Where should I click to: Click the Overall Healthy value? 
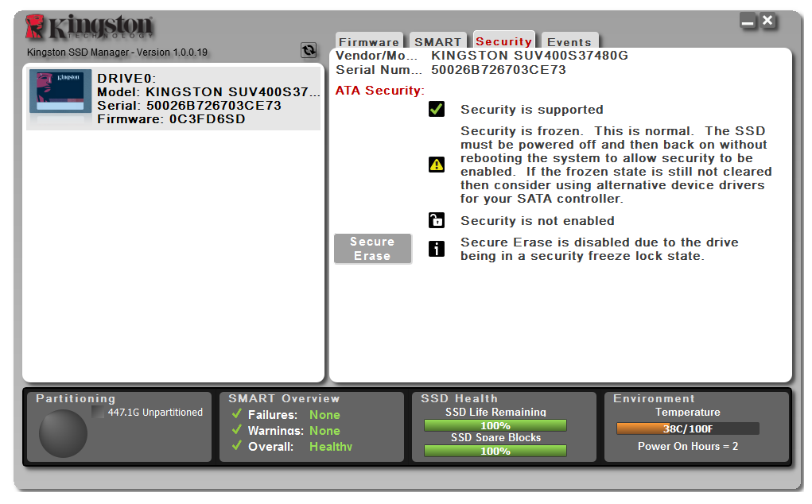click(x=331, y=447)
